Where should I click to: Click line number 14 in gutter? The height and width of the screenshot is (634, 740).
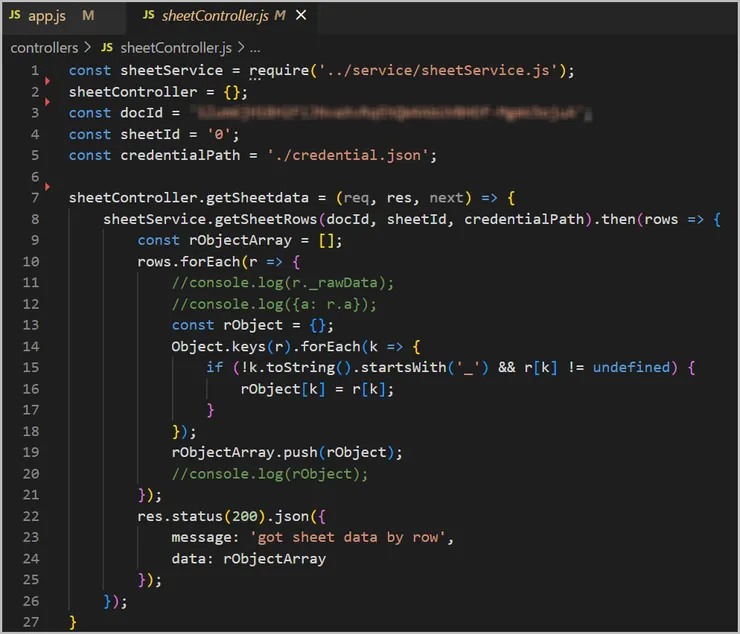pos(31,347)
